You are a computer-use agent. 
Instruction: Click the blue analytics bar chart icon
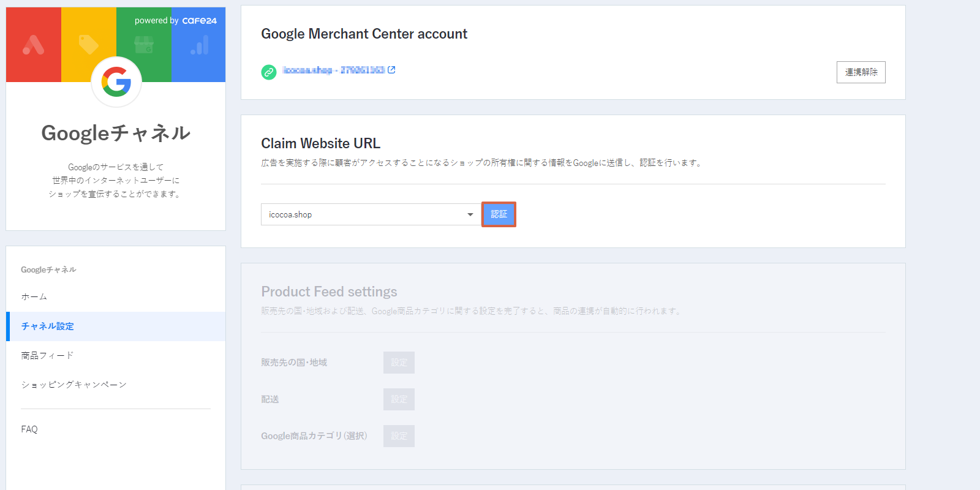pyautogui.click(x=200, y=45)
